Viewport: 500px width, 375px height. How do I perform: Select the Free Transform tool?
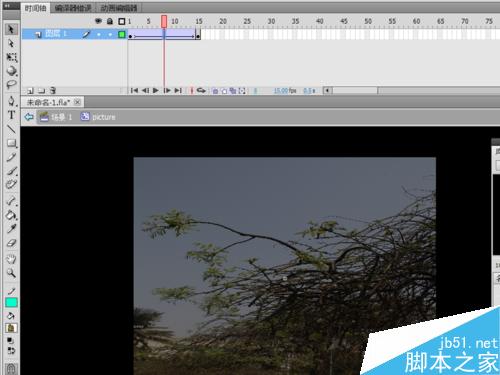(x=11, y=57)
